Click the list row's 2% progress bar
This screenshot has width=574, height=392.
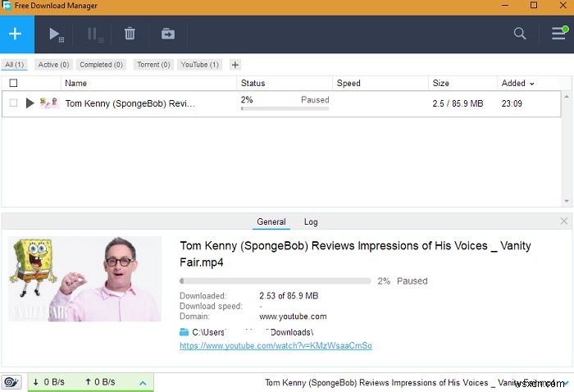285,108
